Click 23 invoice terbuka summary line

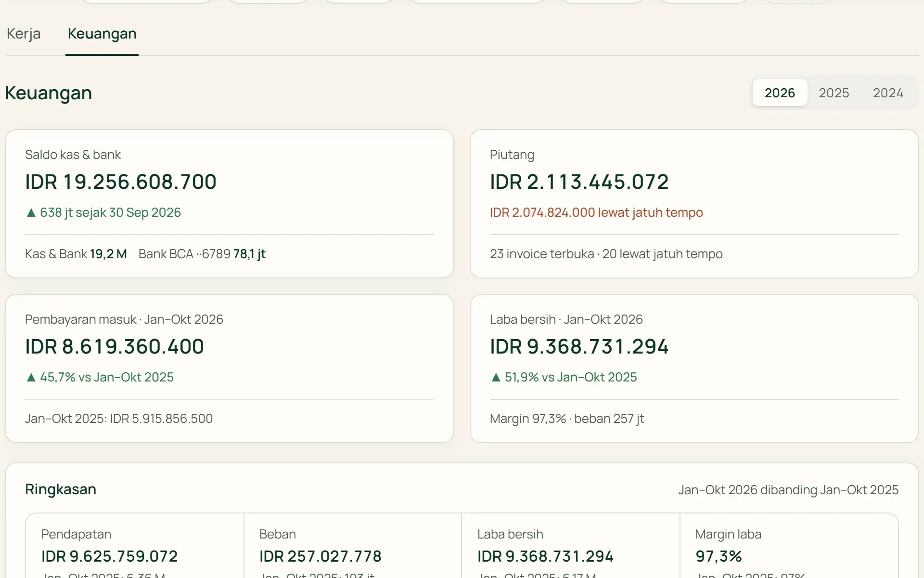click(606, 254)
